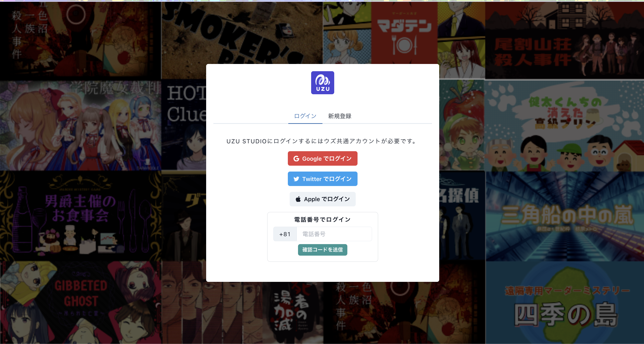This screenshot has width=644, height=344.
Task: Click the GIBBETED GHOST cover thumbnail
Action: coord(81,303)
